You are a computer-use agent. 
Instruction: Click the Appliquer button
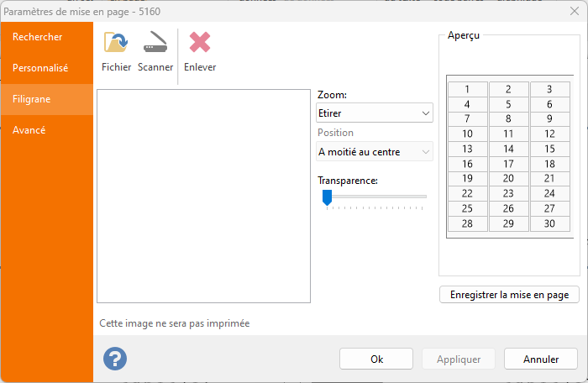point(459,359)
